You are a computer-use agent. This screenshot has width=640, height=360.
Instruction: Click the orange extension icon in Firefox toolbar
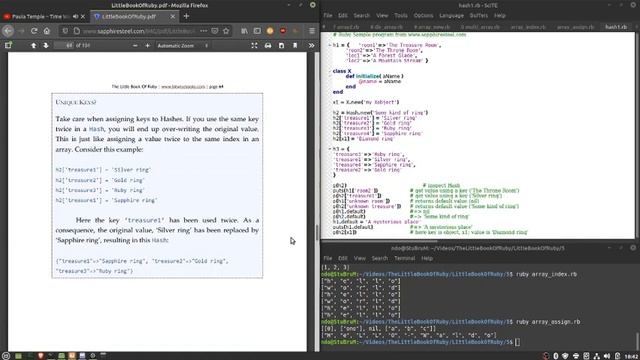pyautogui.click(x=270, y=31)
